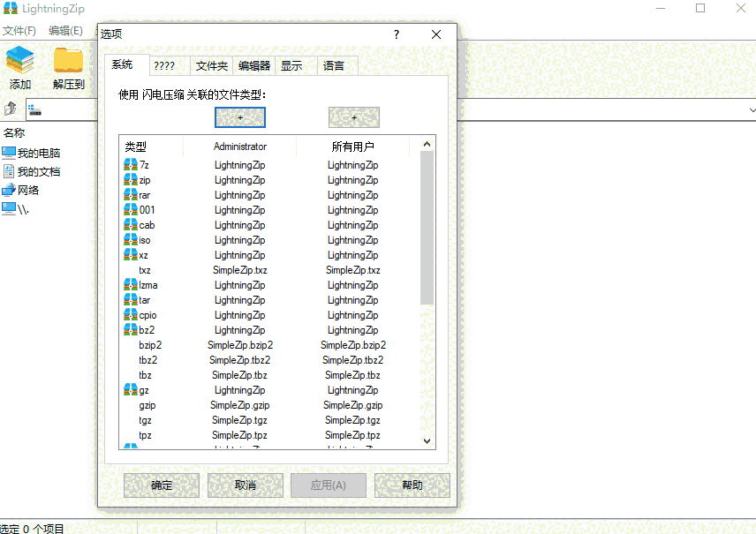Click the Type (类型) column header
The height and width of the screenshot is (534, 756).
click(x=151, y=147)
